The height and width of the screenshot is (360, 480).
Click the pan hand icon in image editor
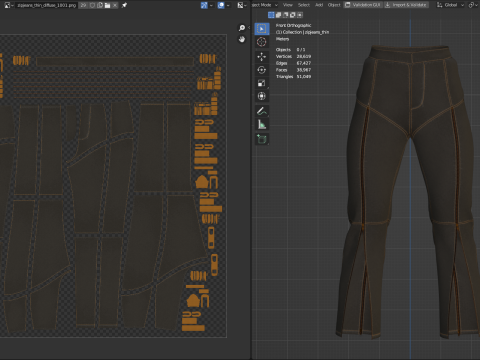tap(242, 39)
